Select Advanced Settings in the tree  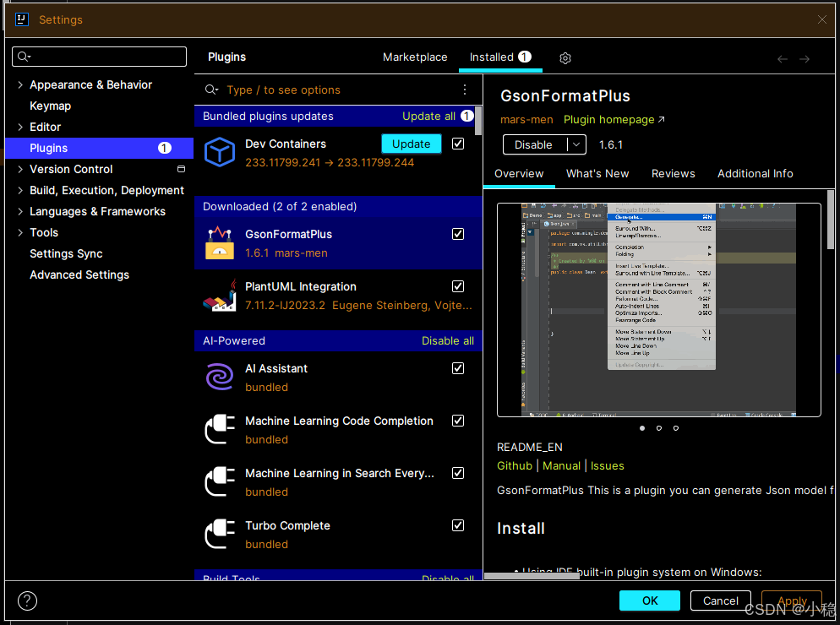79,274
